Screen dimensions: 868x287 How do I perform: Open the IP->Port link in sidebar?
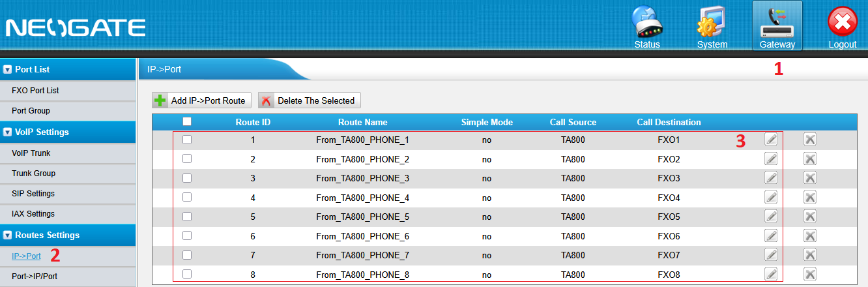coord(26,256)
